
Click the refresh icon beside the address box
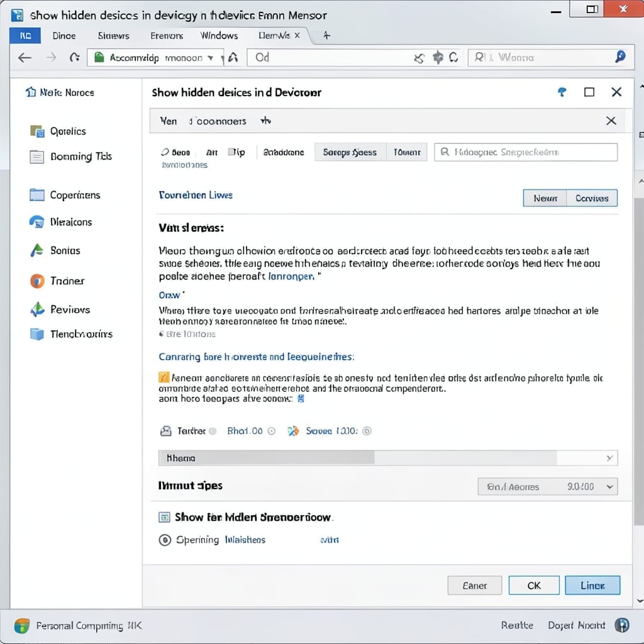pos(74,57)
